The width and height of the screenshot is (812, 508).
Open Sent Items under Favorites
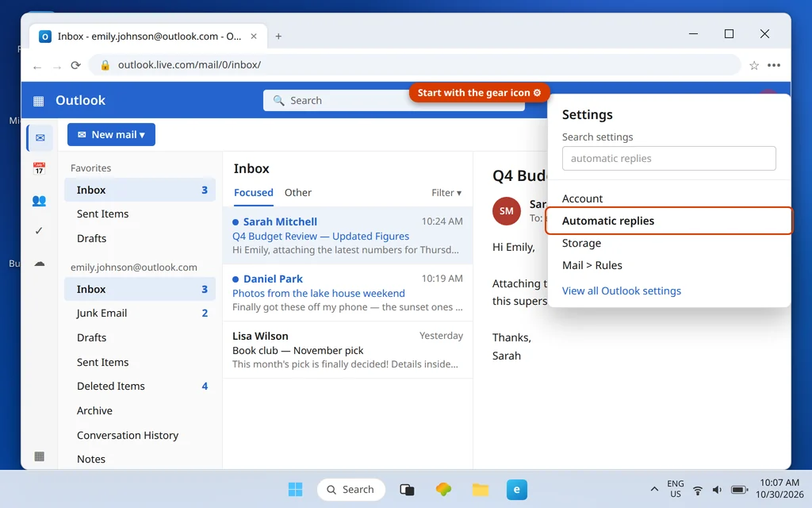tap(140, 214)
